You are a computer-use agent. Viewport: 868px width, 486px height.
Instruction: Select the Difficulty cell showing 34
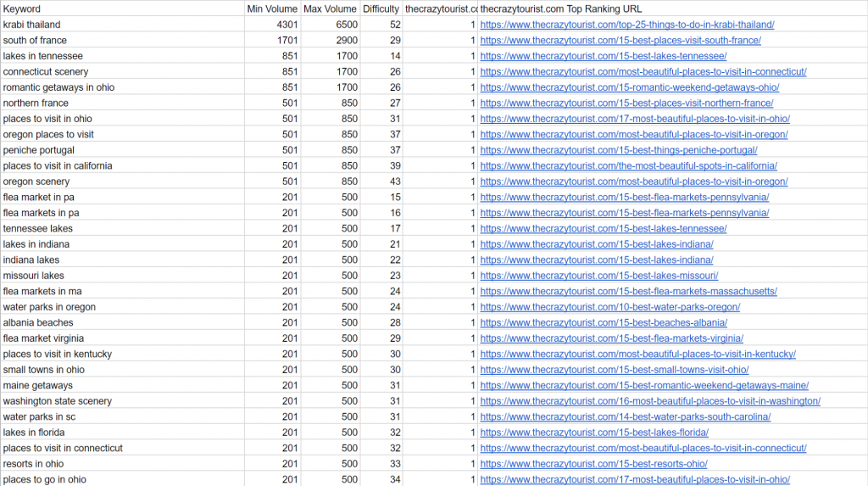coord(381,480)
